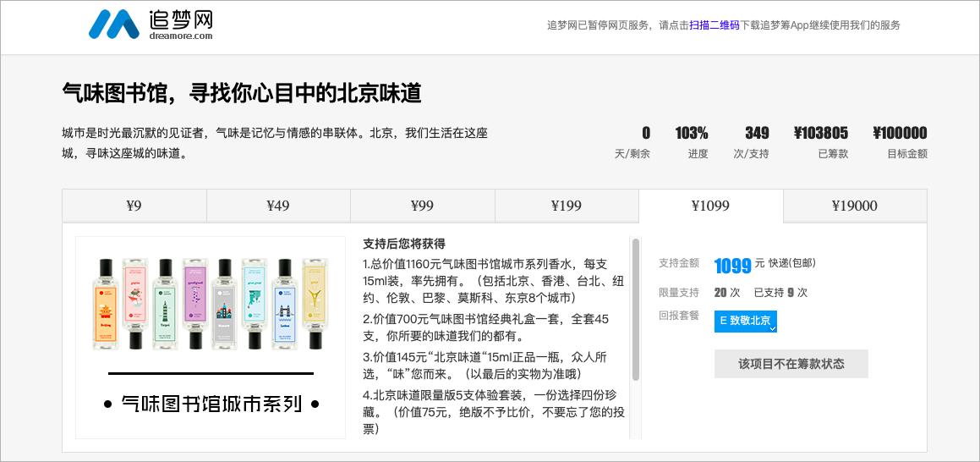This screenshot has width=980, height=462.
Task: Click the 支持后您将获得 heading
Action: click(x=403, y=244)
